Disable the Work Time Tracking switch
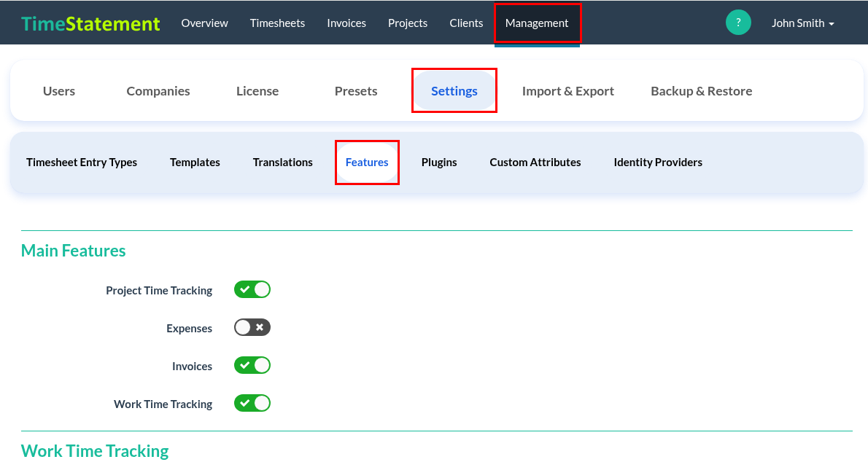Viewport: 868px width, 462px height. pyautogui.click(x=252, y=404)
